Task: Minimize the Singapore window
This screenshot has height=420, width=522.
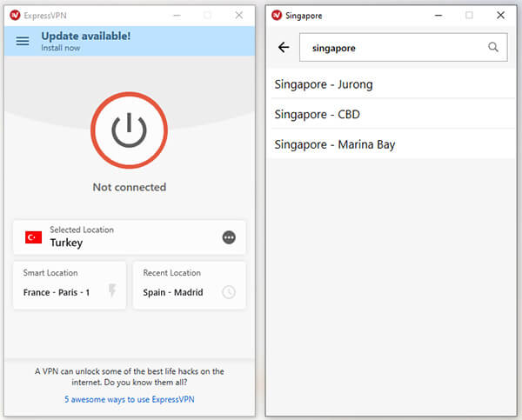Action: pyautogui.click(x=438, y=16)
